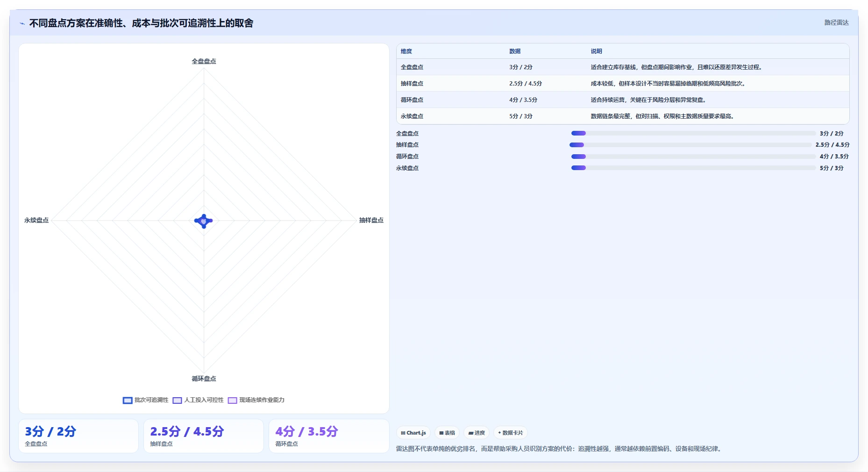Click the 5分 / 3分 table cell
This screenshot has height=472, width=868.
click(521, 116)
